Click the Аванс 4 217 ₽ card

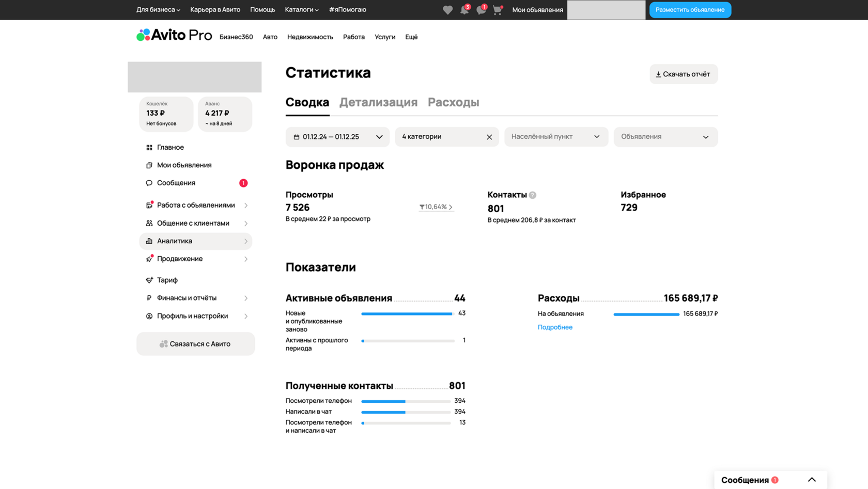pyautogui.click(x=225, y=114)
